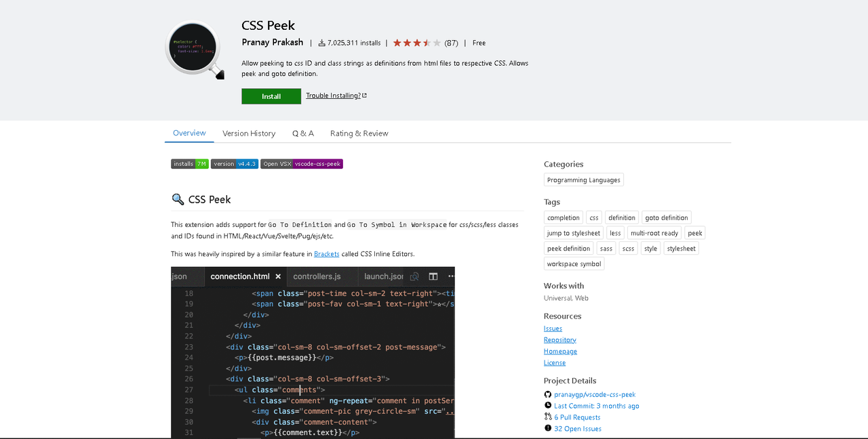The width and height of the screenshot is (868, 439).
Task: Open the 6 Pull Requests link
Action: coord(577,417)
